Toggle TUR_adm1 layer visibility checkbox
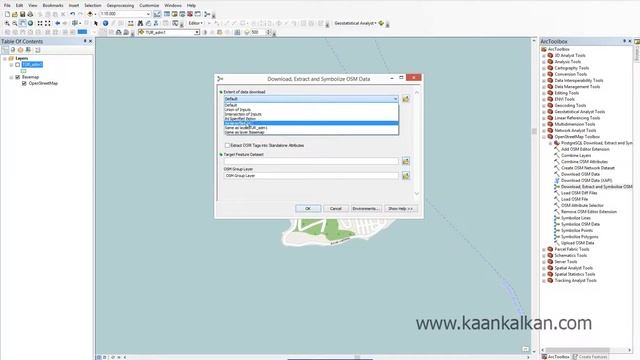This screenshot has height=360, width=640. coord(18,64)
